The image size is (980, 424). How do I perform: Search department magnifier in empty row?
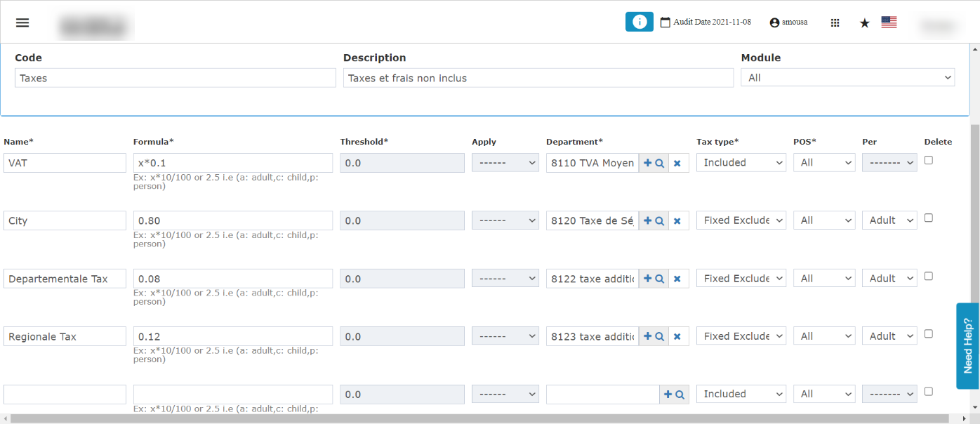coord(680,395)
